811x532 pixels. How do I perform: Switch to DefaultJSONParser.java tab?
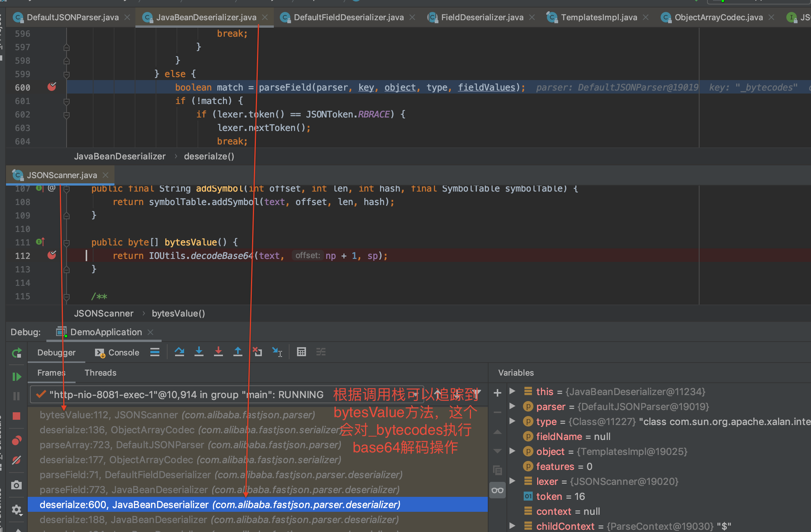[x=73, y=17]
